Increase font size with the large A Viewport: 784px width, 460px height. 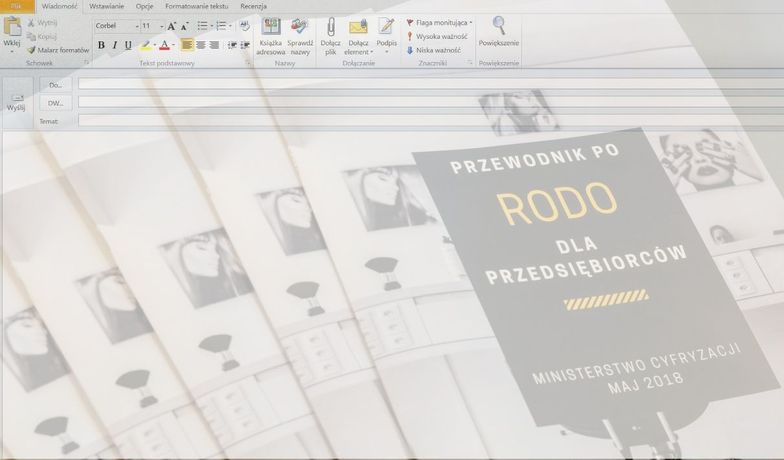click(x=172, y=26)
